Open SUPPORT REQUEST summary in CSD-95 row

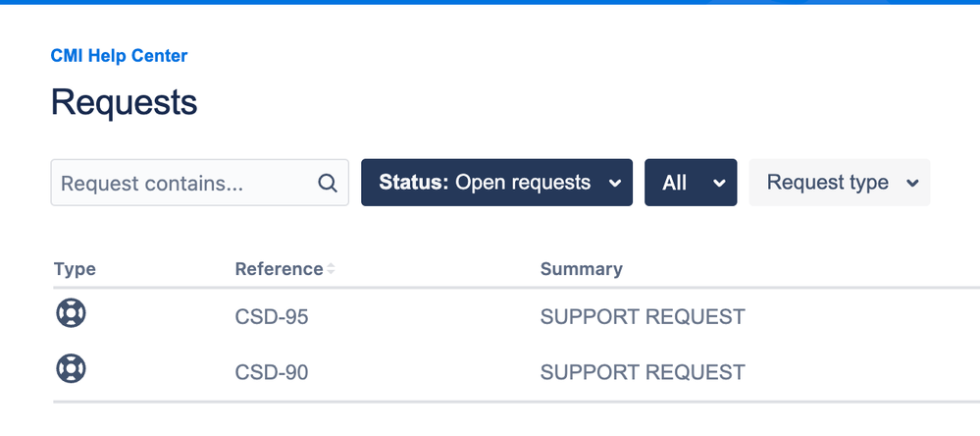pos(644,317)
